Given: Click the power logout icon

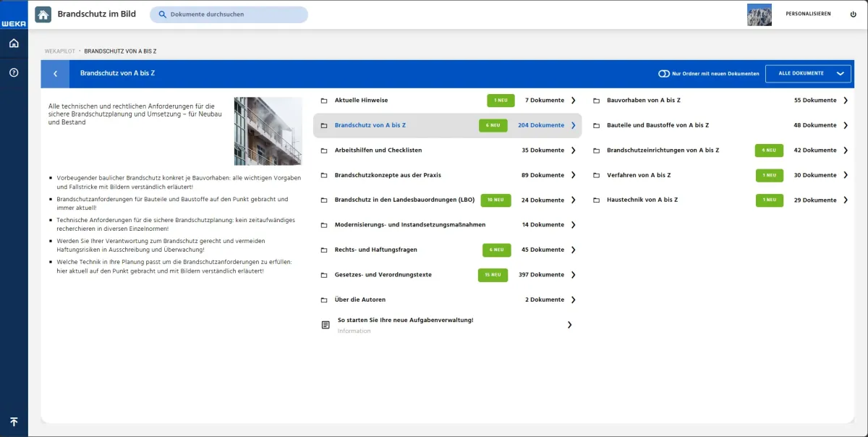Looking at the screenshot, I should pyautogui.click(x=853, y=14).
